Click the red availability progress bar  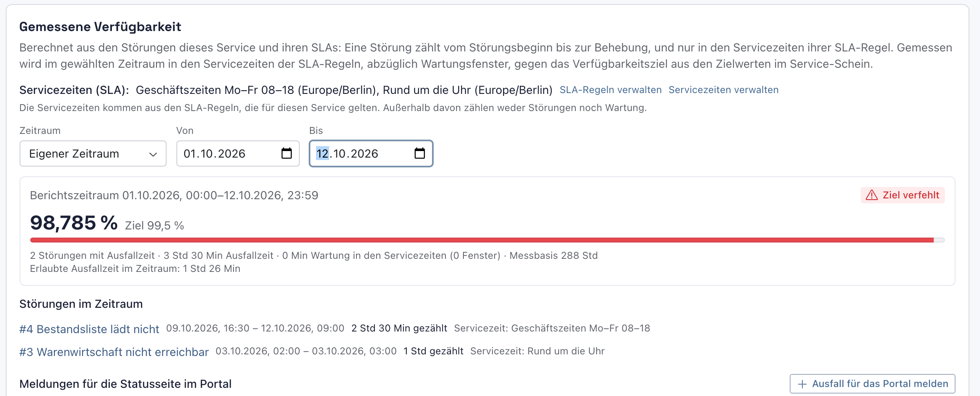pyautogui.click(x=487, y=240)
